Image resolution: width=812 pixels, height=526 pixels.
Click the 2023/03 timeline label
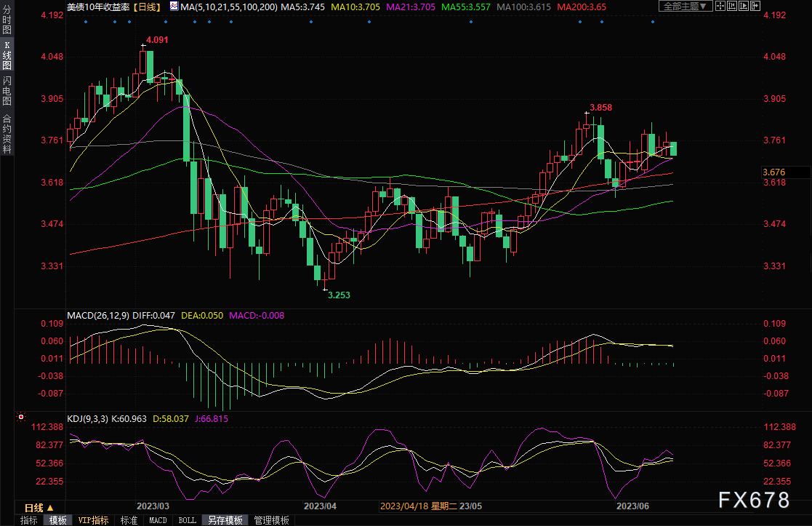[153, 506]
